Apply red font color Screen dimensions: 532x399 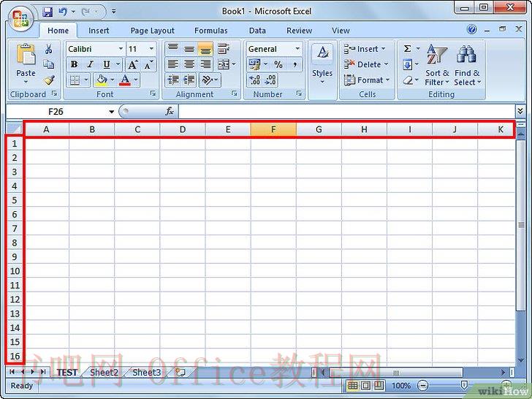(125, 80)
